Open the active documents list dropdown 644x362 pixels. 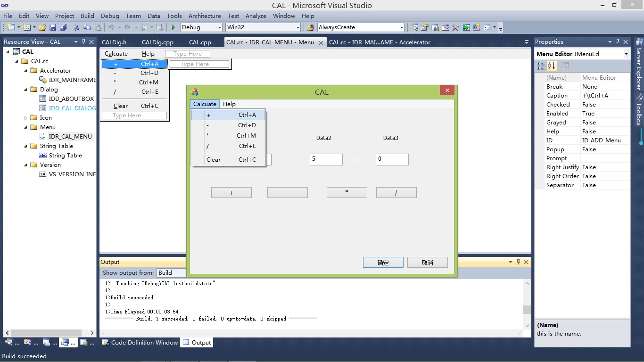tap(527, 42)
